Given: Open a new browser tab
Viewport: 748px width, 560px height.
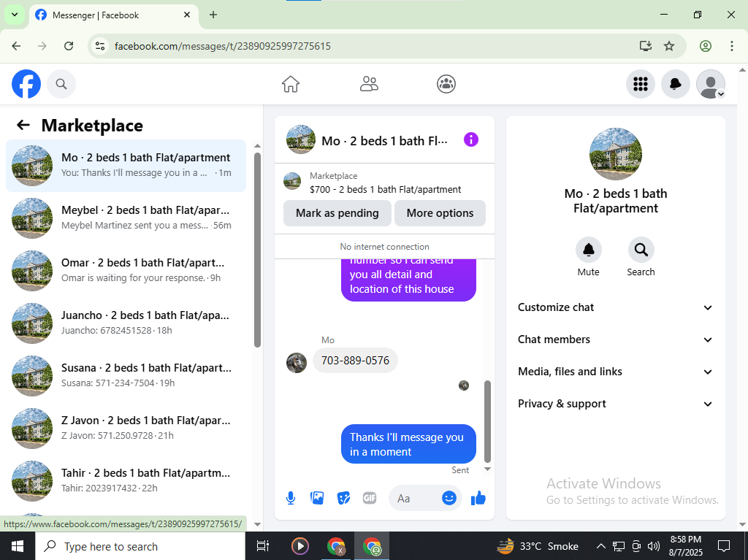Looking at the screenshot, I should (x=213, y=15).
